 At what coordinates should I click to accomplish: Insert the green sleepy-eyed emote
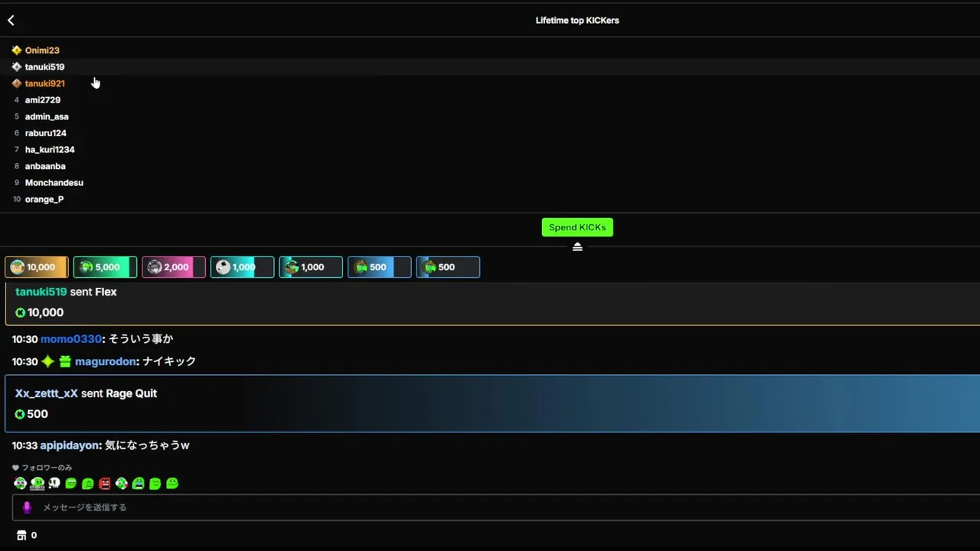(x=155, y=484)
